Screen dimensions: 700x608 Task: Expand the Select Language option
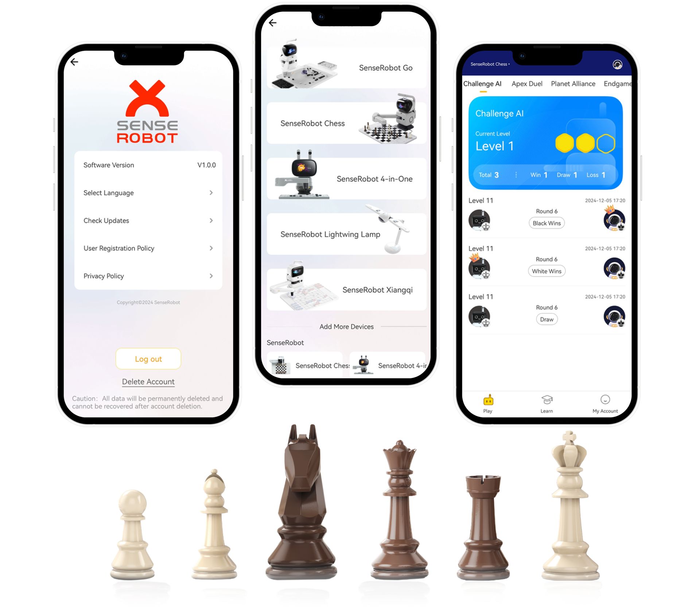click(148, 193)
